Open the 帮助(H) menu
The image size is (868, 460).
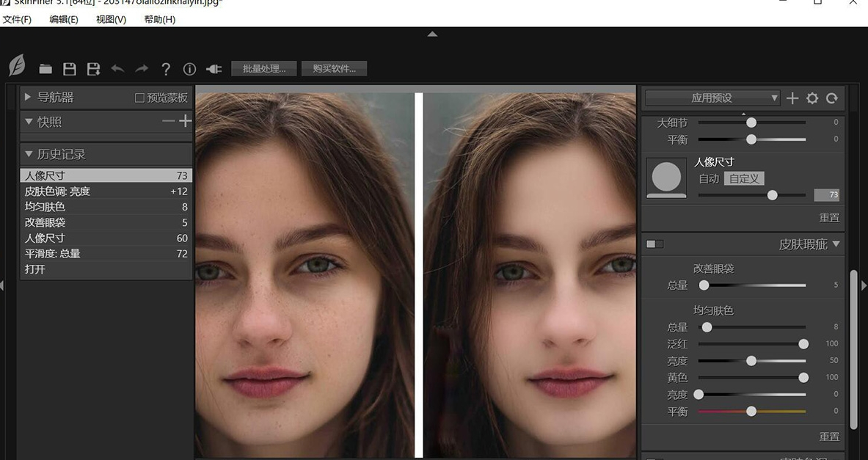pos(159,19)
